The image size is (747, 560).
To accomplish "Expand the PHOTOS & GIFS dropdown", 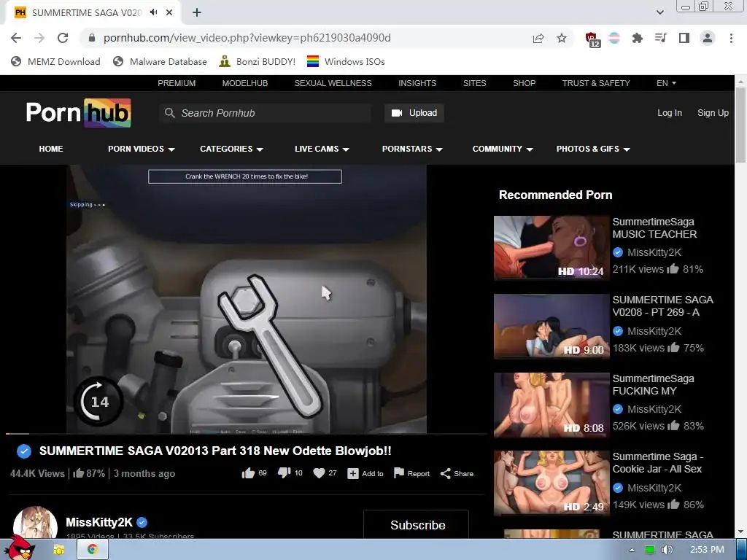I will point(593,149).
